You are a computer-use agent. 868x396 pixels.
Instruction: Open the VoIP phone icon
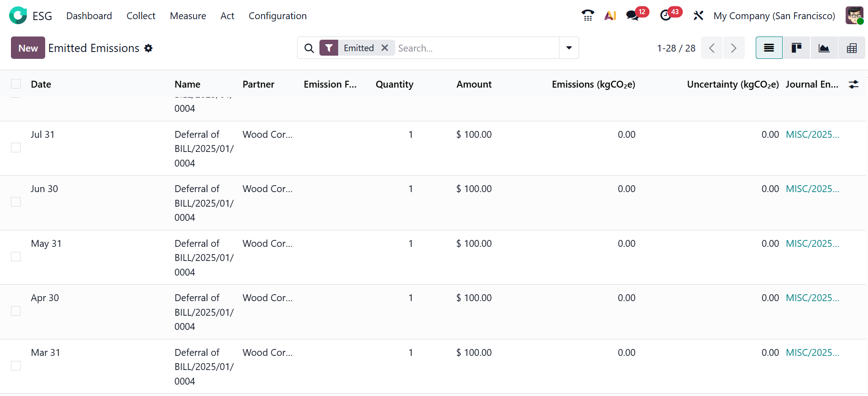[588, 16]
